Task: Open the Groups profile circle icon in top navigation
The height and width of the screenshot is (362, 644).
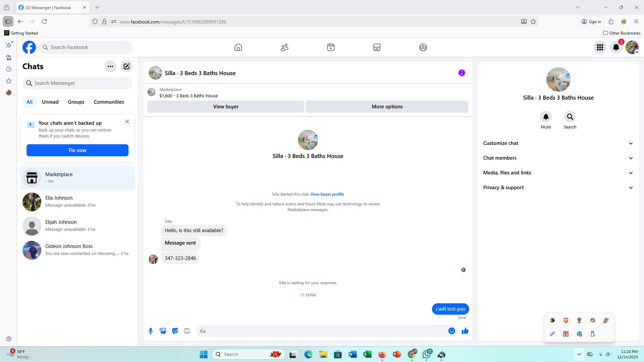Action: point(423,47)
